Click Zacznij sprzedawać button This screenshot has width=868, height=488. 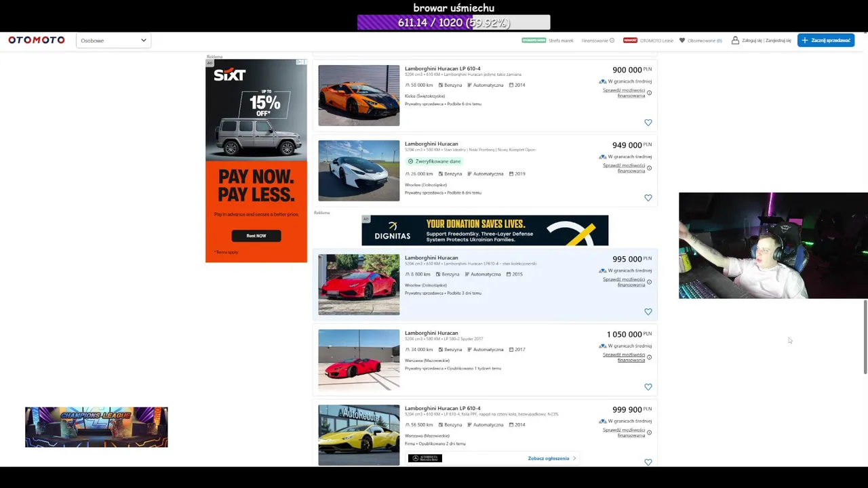click(826, 41)
